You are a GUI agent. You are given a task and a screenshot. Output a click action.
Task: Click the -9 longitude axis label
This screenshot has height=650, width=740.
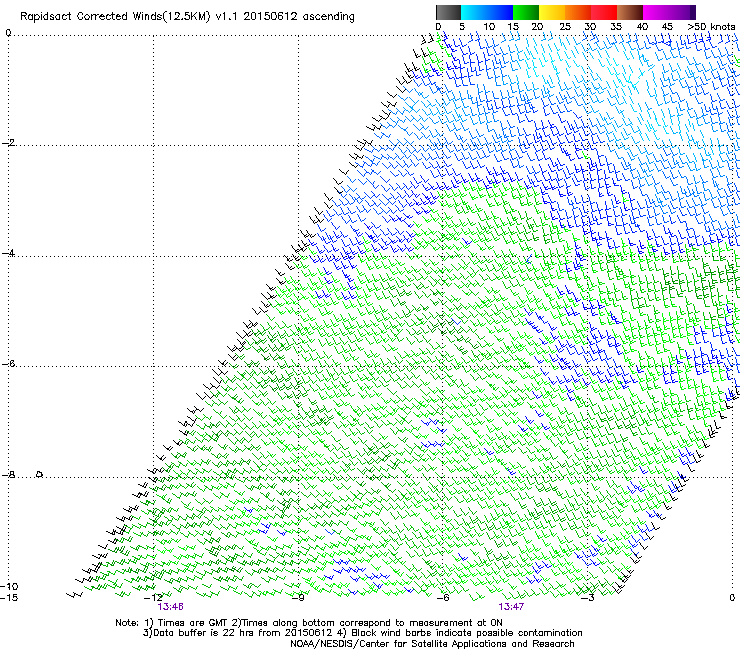298,598
